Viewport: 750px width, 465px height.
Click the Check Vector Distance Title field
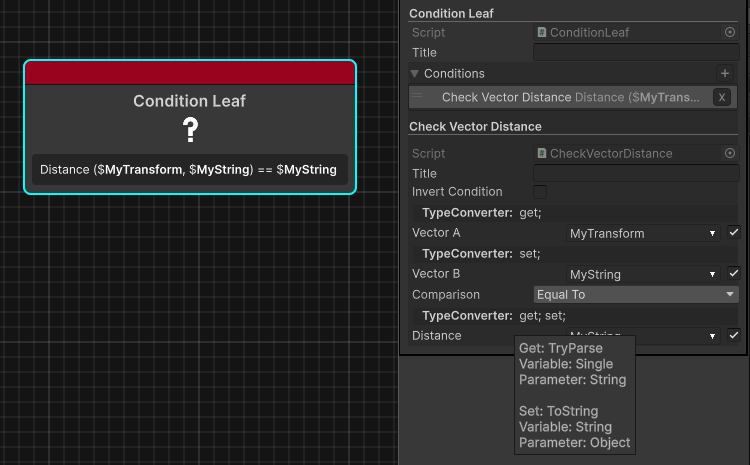(x=635, y=173)
